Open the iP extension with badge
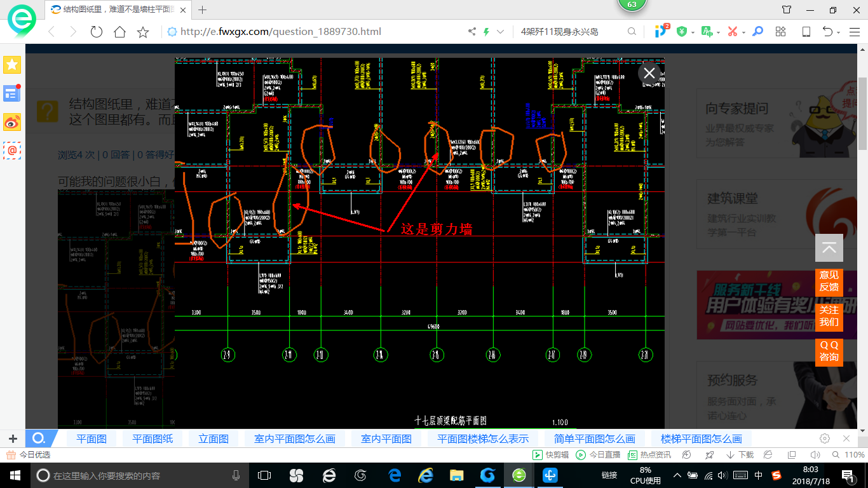 coord(661,31)
